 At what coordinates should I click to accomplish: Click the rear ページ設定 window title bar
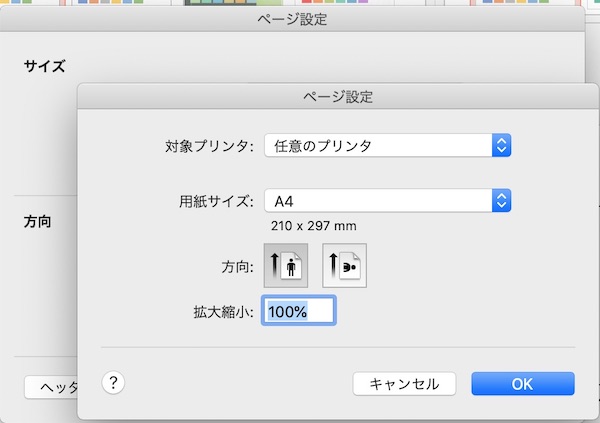[292, 19]
